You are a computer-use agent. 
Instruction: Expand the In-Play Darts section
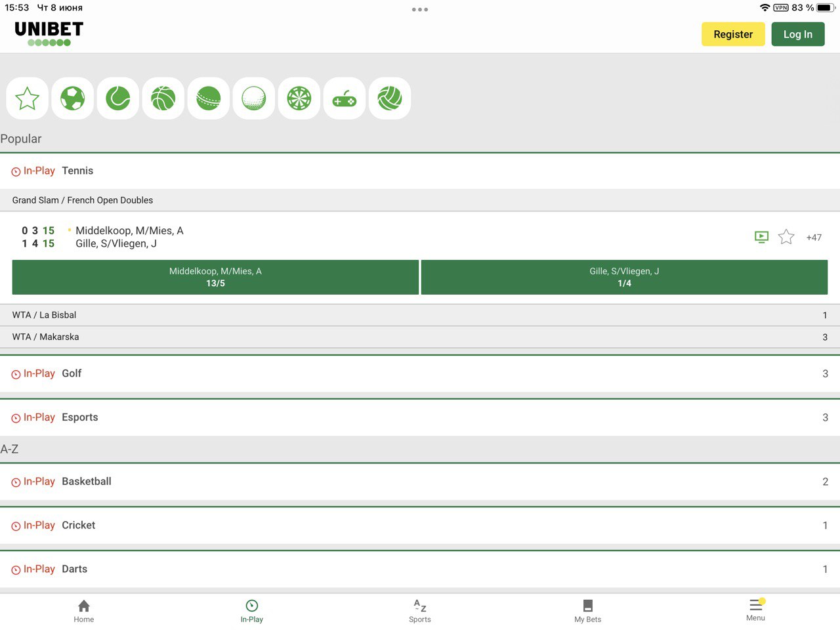pos(420,570)
